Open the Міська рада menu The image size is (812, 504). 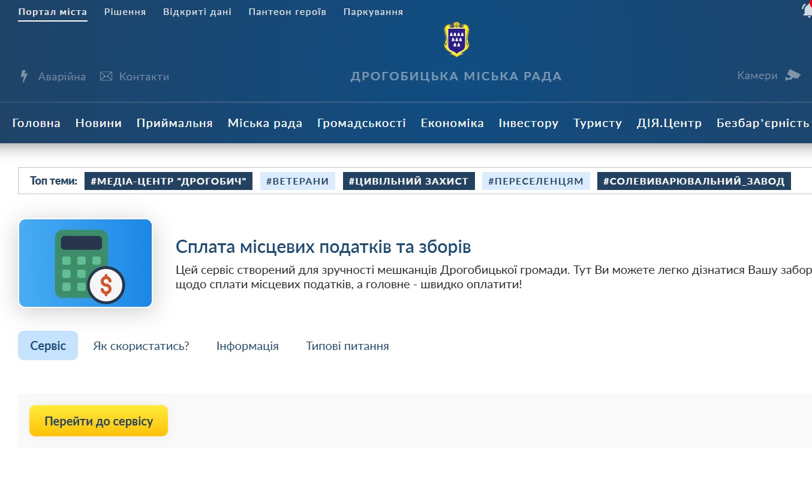[264, 123]
